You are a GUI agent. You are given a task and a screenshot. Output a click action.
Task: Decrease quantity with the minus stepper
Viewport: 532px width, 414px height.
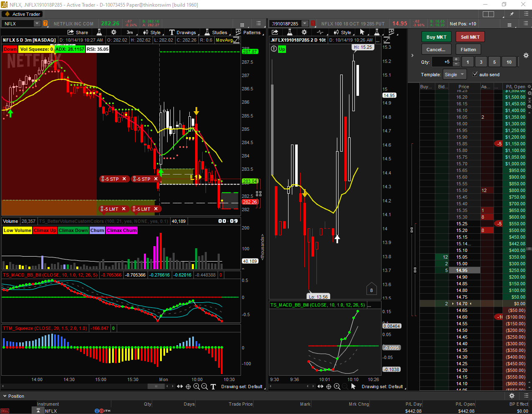coord(457,64)
